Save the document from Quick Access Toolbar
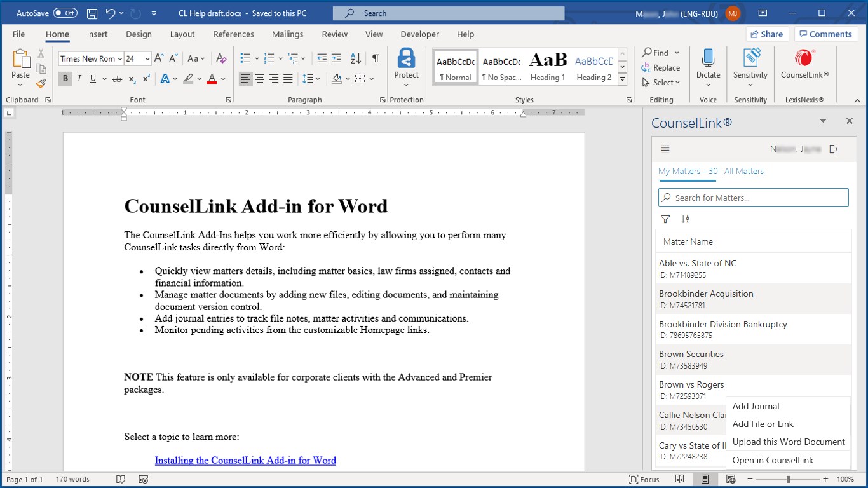This screenshot has height=488, width=868. tap(92, 13)
